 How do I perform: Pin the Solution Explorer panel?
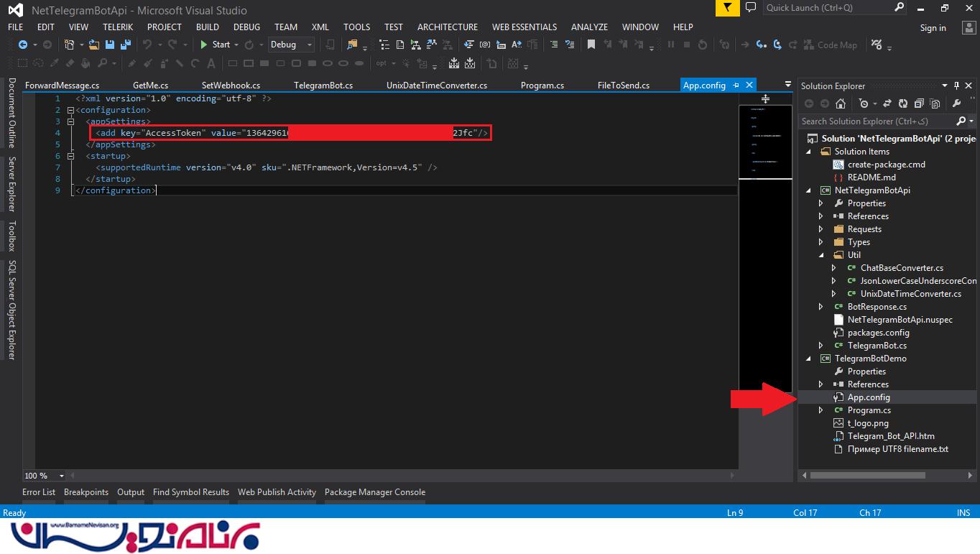click(956, 86)
